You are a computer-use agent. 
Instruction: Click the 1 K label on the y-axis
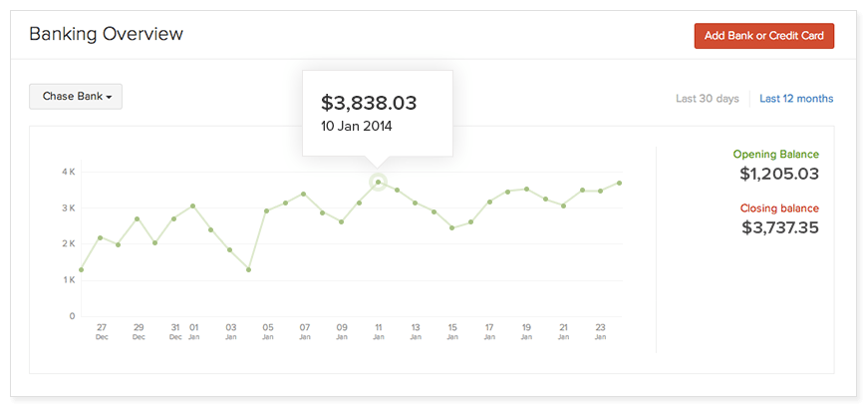pos(68,280)
